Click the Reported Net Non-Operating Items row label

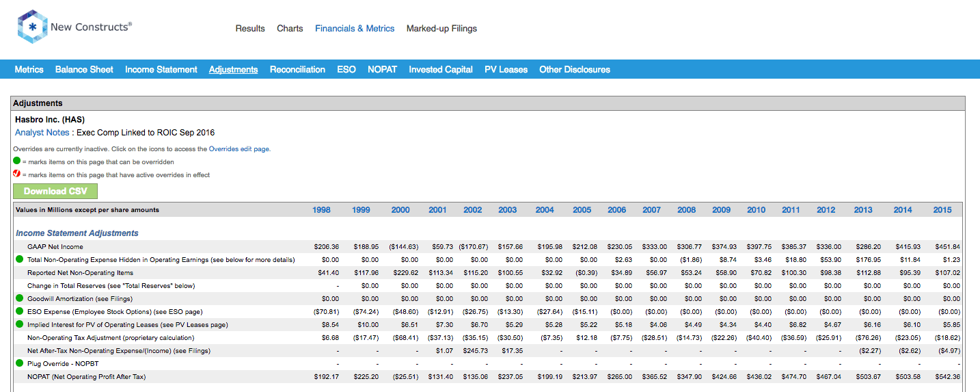80,273
